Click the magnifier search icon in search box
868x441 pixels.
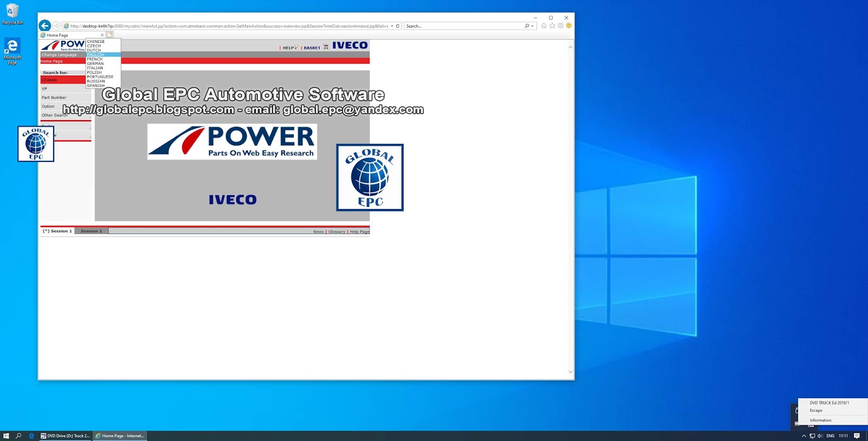527,26
